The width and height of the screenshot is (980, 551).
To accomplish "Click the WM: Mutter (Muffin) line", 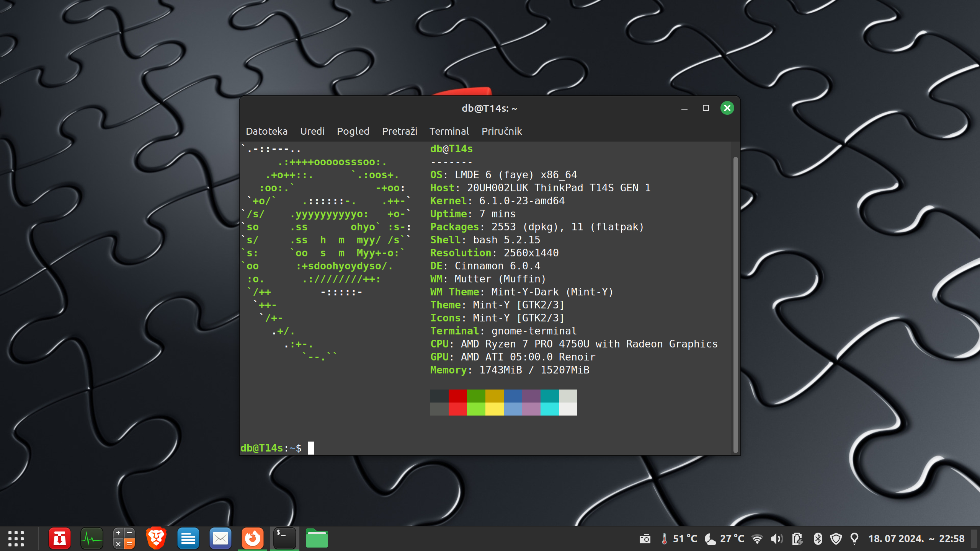I will click(488, 279).
